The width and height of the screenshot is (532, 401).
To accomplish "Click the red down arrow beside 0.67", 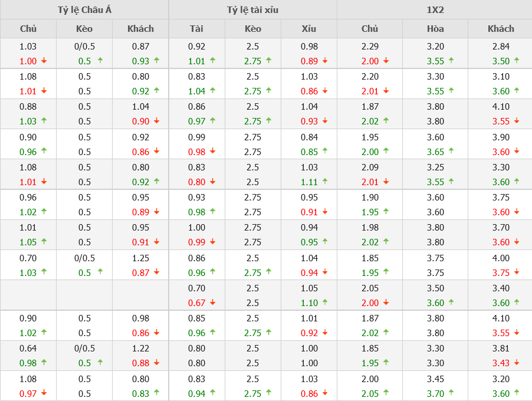I will (x=212, y=303).
